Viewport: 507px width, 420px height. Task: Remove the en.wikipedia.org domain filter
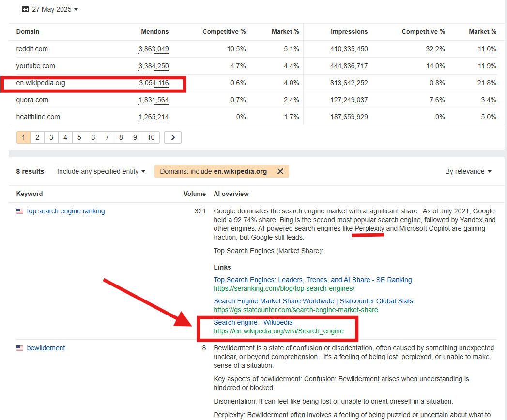tap(280, 172)
